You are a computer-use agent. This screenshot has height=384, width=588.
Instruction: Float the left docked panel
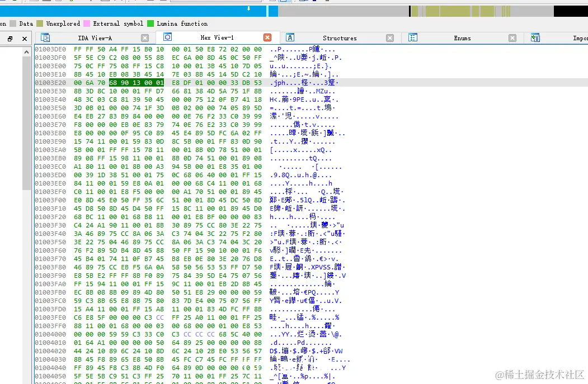tap(10, 39)
